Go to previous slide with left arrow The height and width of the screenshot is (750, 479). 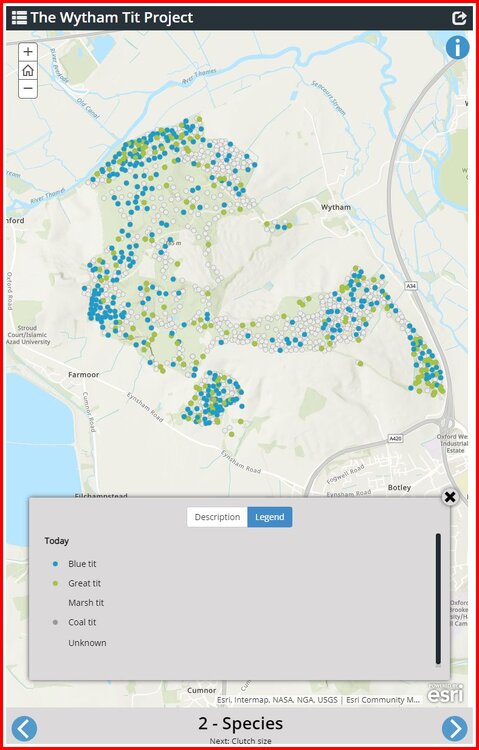click(x=24, y=728)
